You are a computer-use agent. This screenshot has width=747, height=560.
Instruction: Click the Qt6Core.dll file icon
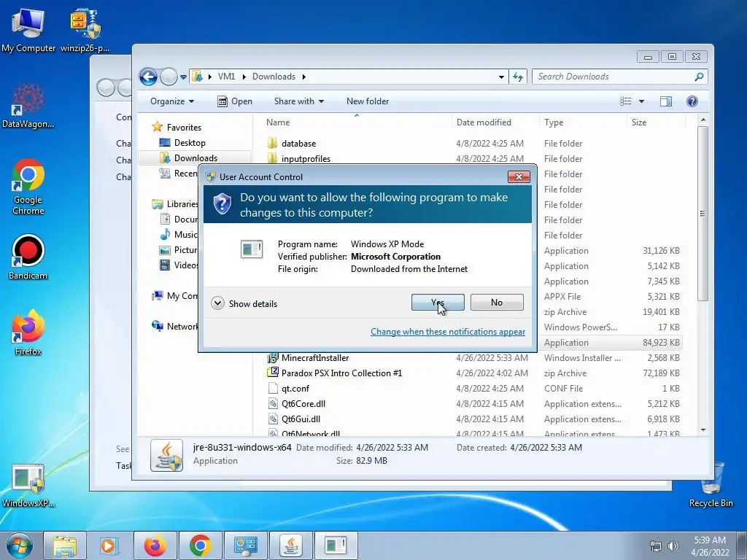tap(273, 404)
